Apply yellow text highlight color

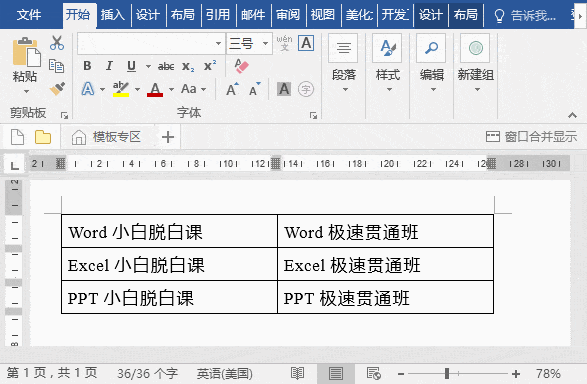pos(121,89)
